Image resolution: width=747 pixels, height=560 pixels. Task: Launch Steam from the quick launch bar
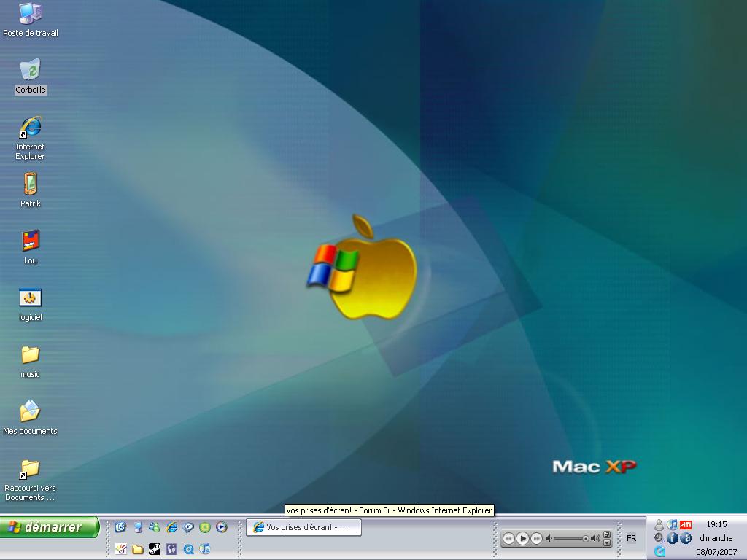click(x=155, y=549)
